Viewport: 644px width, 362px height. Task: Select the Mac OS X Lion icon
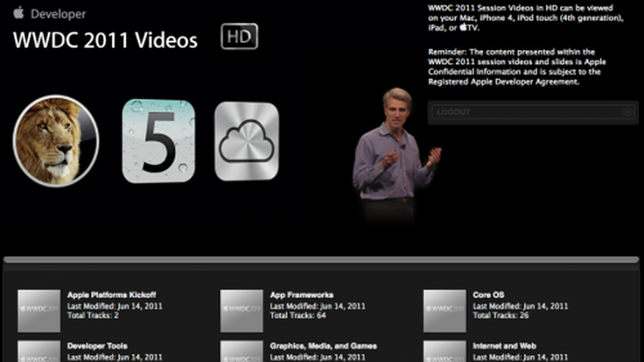pos(56,141)
